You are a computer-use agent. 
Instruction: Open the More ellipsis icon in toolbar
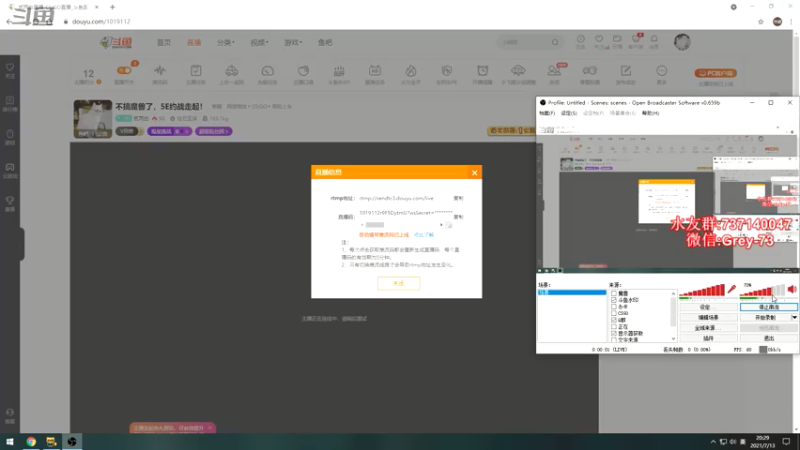(661, 70)
